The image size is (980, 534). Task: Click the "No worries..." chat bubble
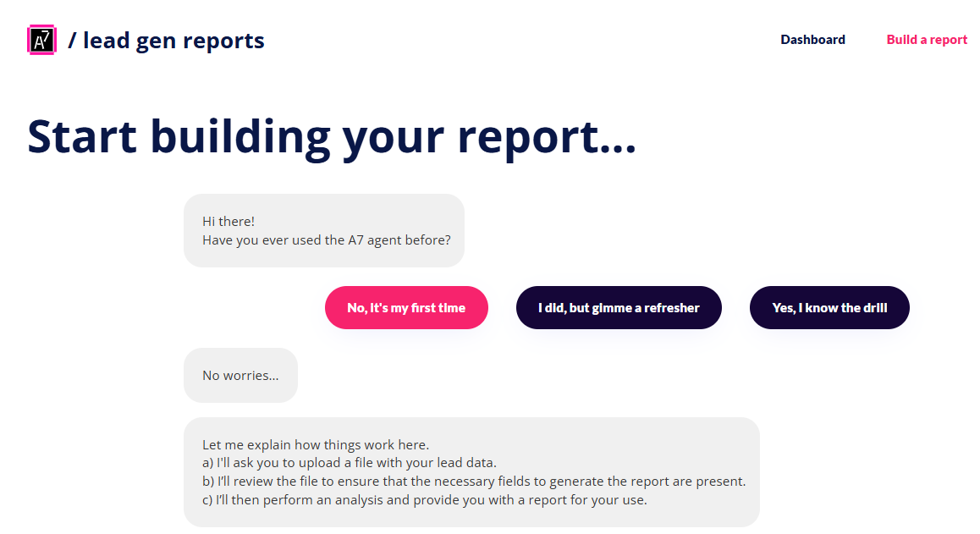[x=240, y=375]
